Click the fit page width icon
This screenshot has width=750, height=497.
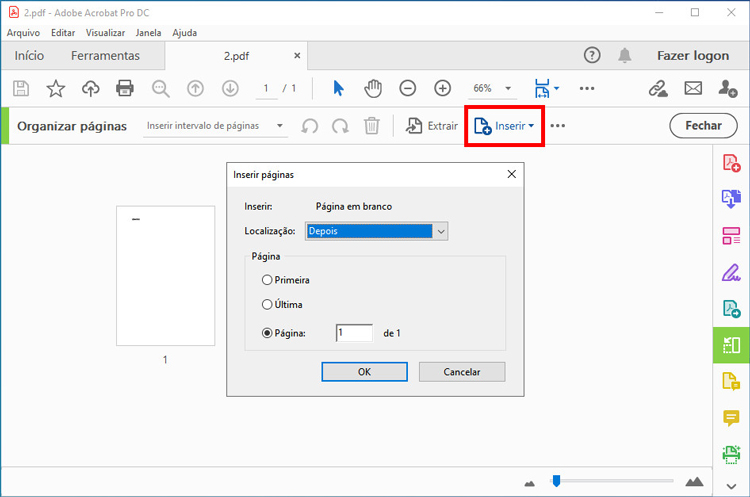541,88
